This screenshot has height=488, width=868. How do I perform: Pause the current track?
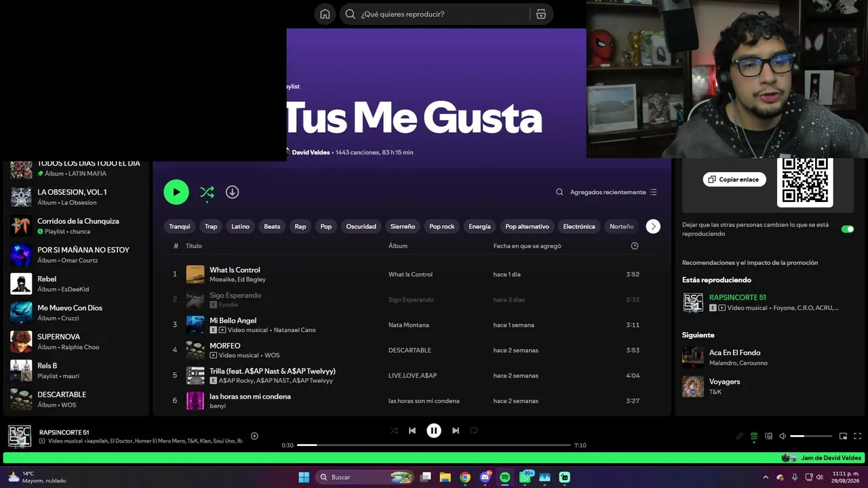tap(434, 430)
